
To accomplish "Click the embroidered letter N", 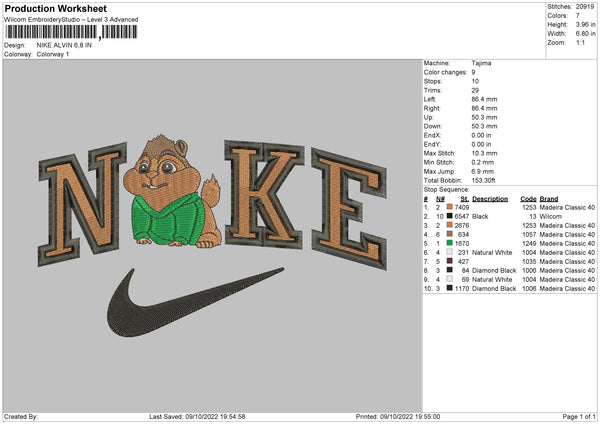I will 82,204.
